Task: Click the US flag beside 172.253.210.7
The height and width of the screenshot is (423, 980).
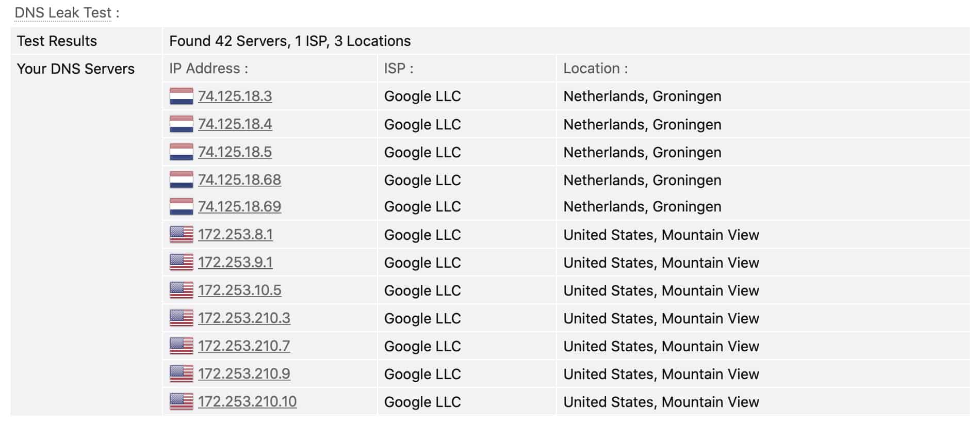Action: (181, 346)
